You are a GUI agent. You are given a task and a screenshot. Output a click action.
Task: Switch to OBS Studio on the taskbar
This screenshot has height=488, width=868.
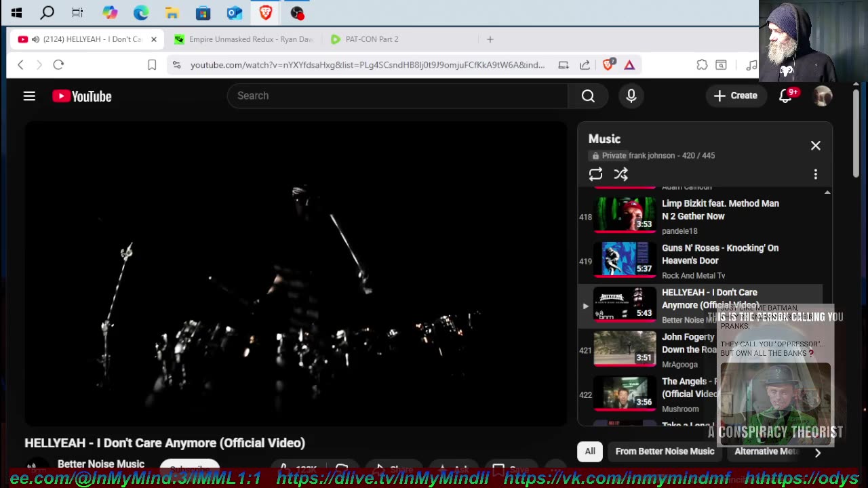(296, 12)
